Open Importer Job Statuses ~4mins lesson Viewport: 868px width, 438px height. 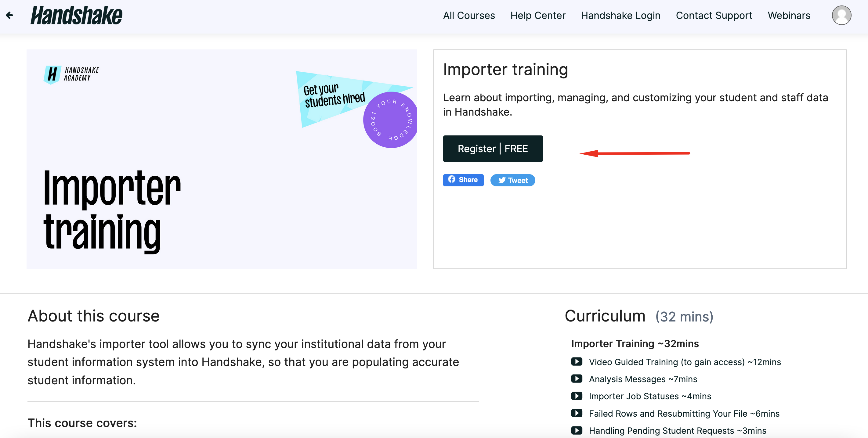[650, 396]
